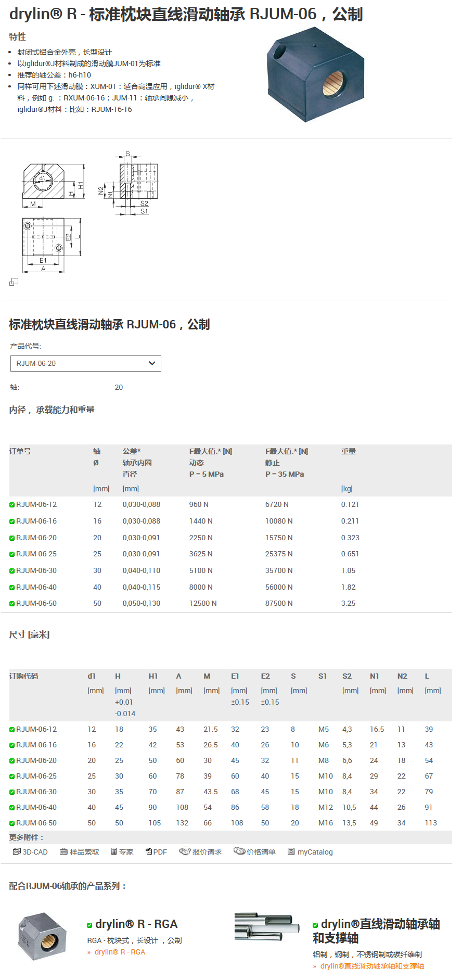This screenshot has height=980, width=462.
Task: Click green icon next to drylin直线滑动轴承轴 heading
Action: [x=315, y=925]
